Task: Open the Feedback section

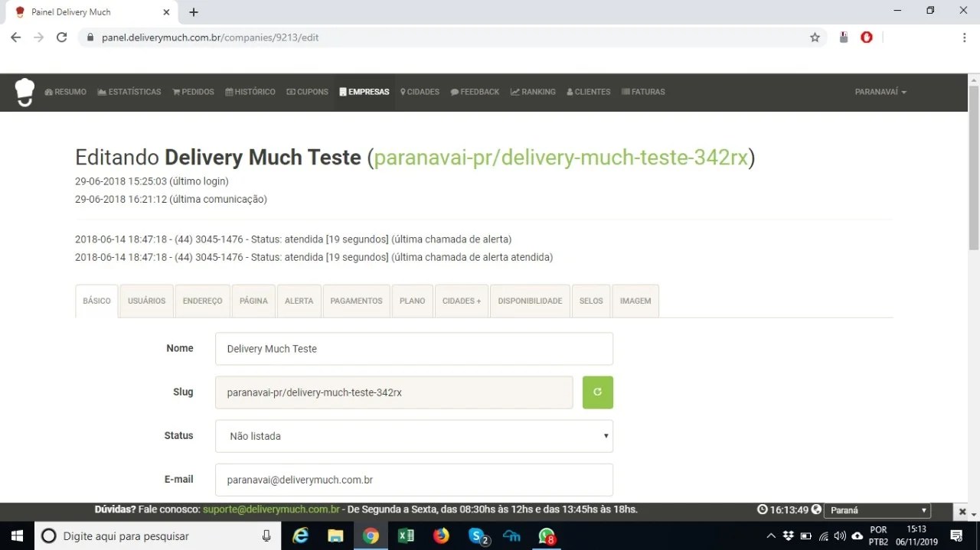Action: pos(475,92)
